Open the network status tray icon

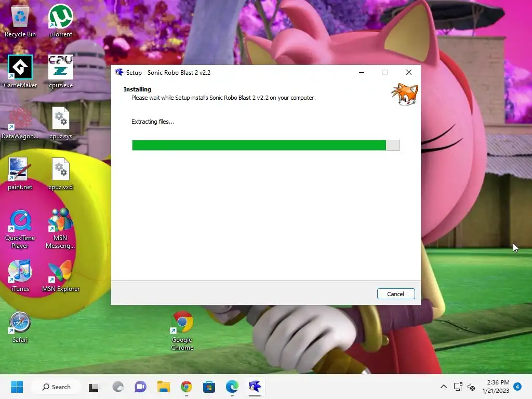[458, 387]
